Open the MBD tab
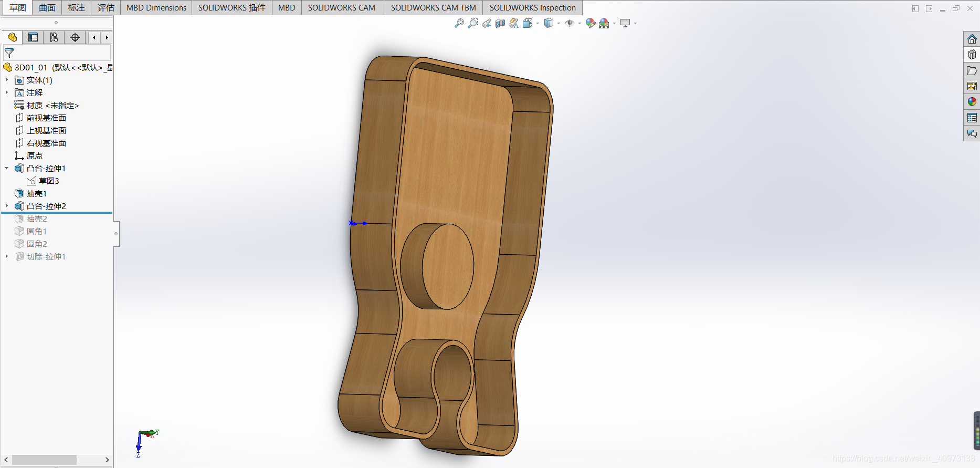980x468 pixels. click(287, 7)
